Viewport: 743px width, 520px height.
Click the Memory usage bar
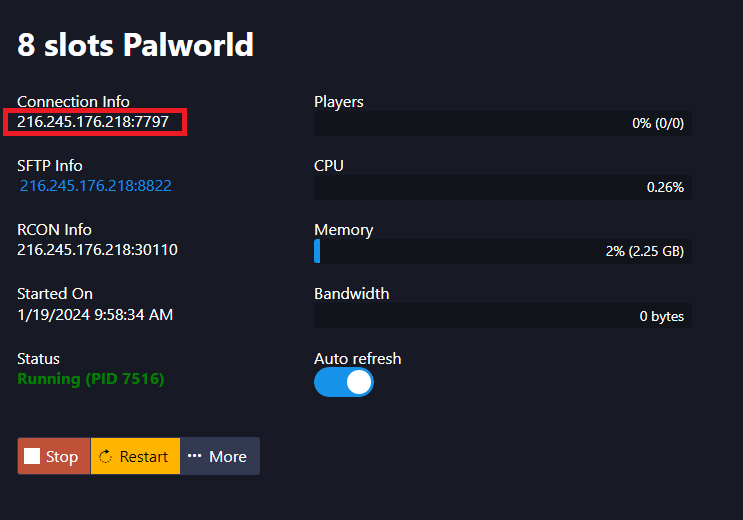(503, 251)
